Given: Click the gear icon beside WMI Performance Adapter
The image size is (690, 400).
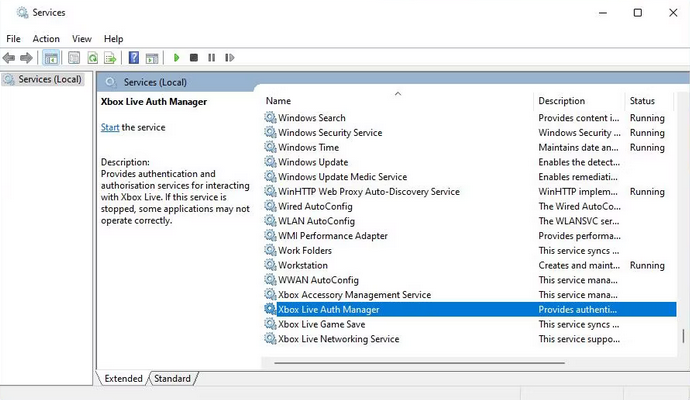Looking at the screenshot, I should (x=270, y=235).
